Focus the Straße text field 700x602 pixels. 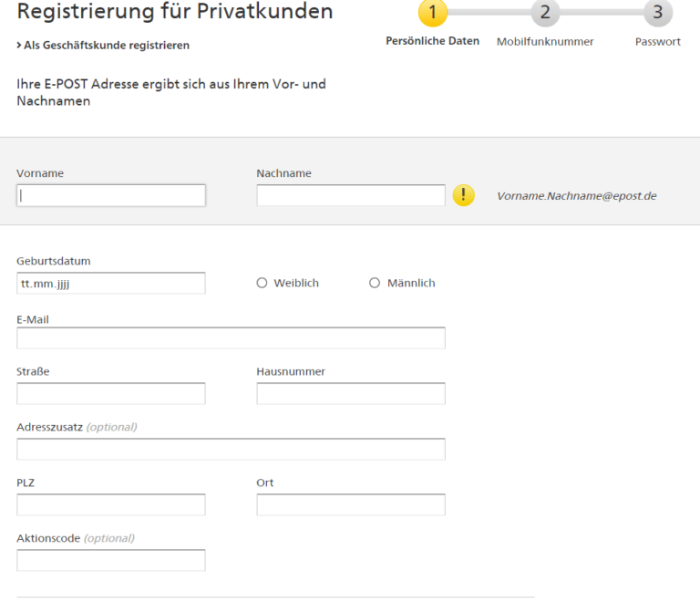[111, 394]
